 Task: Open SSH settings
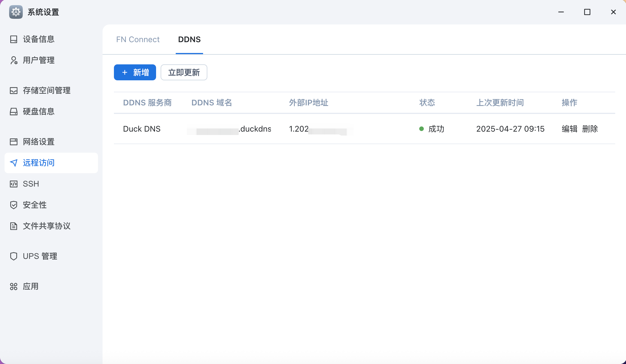click(51, 184)
